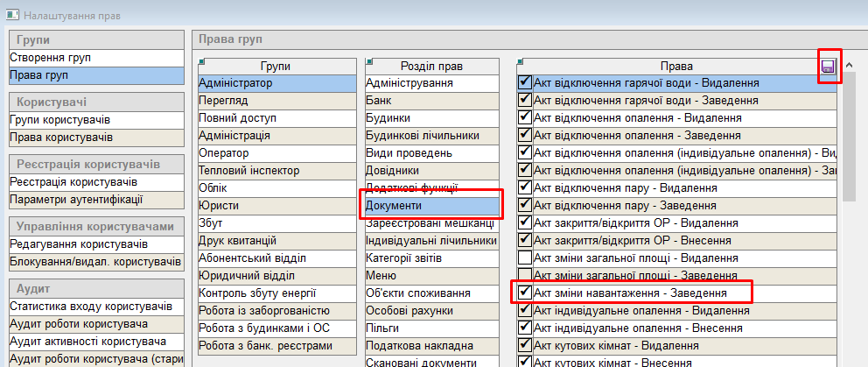Uncheck Акт відключення гарячої води - Видалення
This screenshot has height=367, width=868.
click(525, 83)
